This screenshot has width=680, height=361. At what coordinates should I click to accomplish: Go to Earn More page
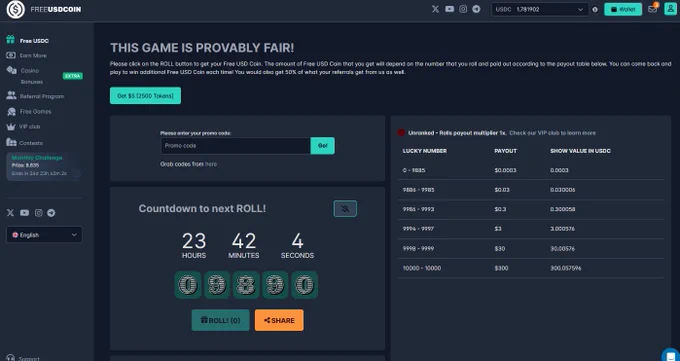33,56
